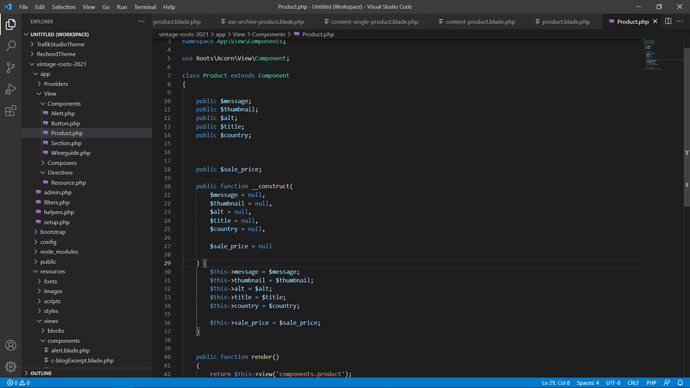Change file encoding UTF-8
The width and height of the screenshot is (690, 388).
point(613,383)
